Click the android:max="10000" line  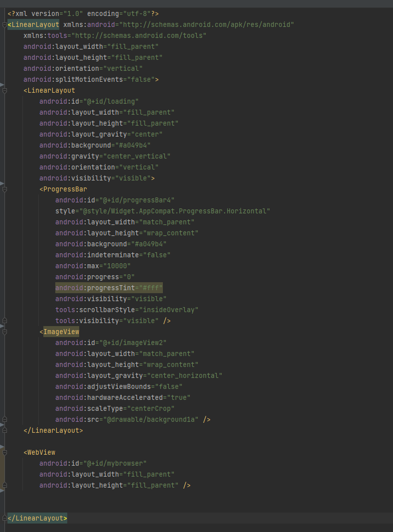[x=93, y=266]
